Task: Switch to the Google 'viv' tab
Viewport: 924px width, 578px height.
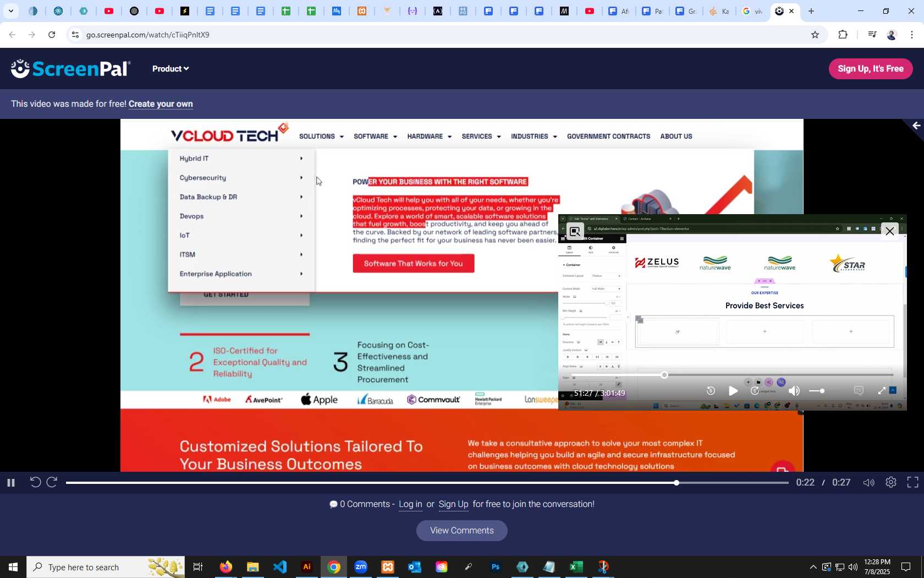Action: (752, 11)
